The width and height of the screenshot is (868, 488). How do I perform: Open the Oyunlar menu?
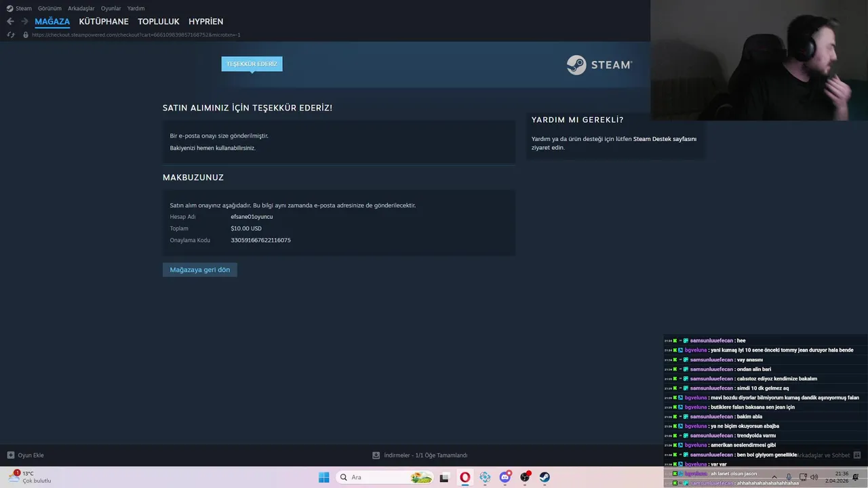click(x=111, y=8)
